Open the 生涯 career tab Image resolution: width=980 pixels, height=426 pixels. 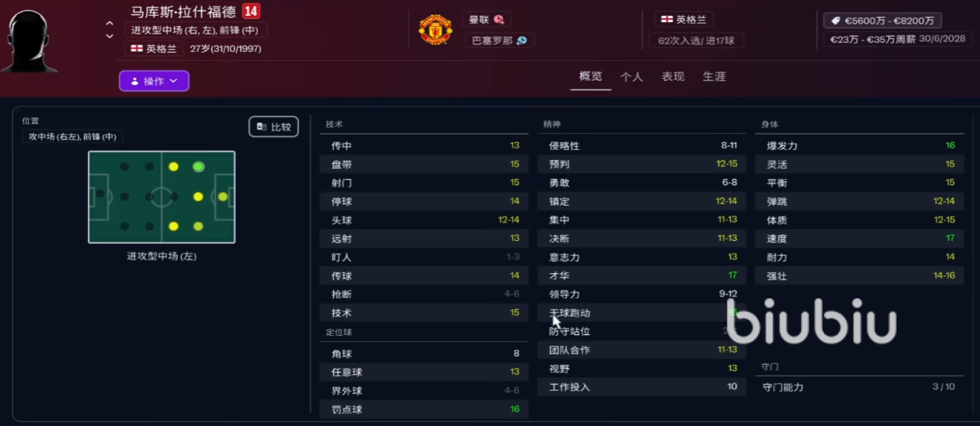714,77
